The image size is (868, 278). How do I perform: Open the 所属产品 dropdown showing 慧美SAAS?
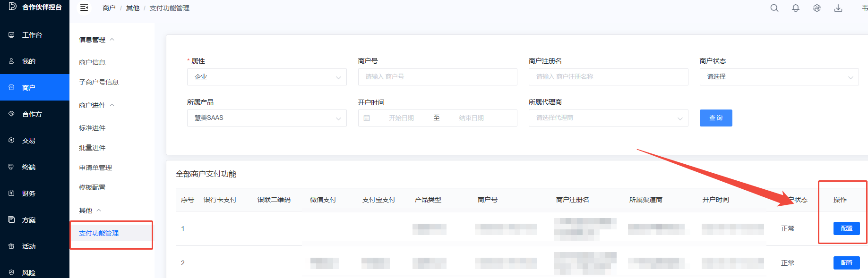[x=266, y=118]
